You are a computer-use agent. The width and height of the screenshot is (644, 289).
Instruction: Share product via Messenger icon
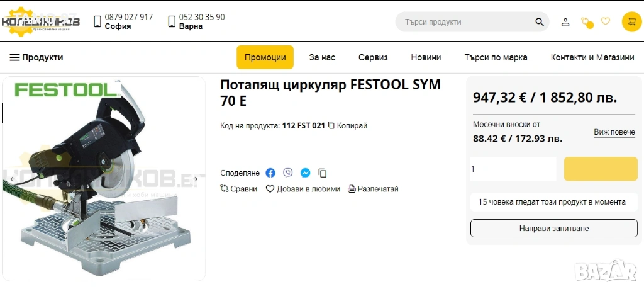click(305, 173)
